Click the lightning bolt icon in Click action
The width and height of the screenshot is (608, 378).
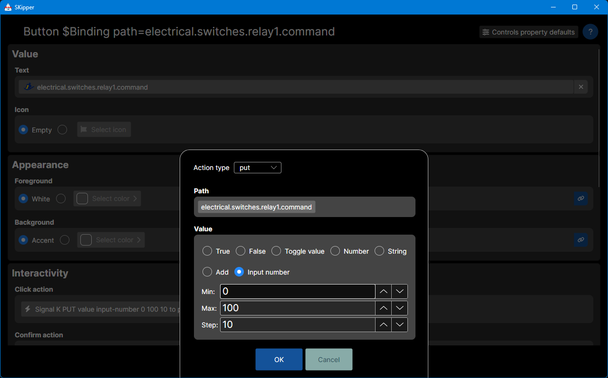pyautogui.click(x=28, y=309)
